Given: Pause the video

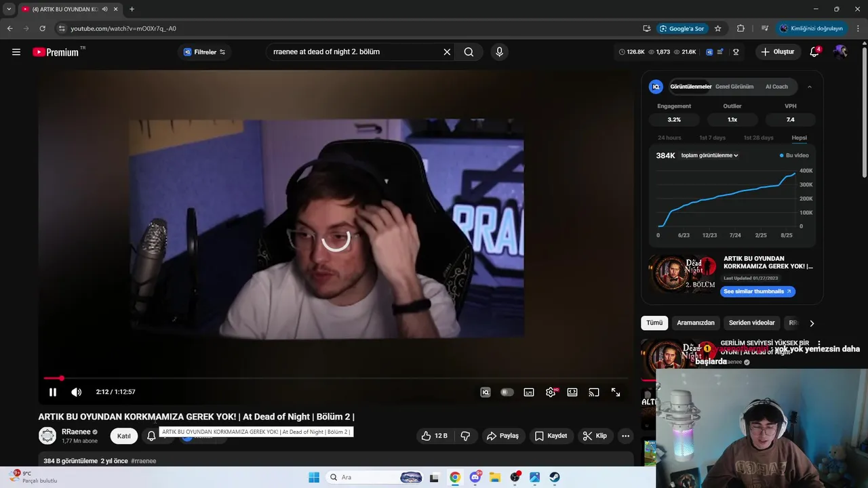Looking at the screenshot, I should tap(52, 392).
